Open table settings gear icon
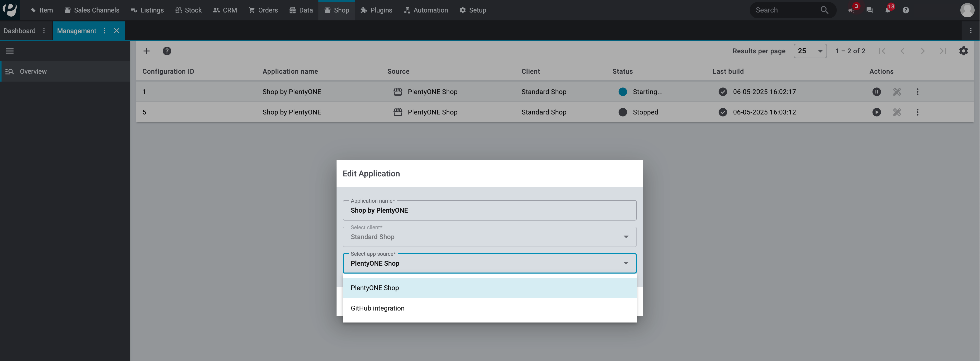The width and height of the screenshot is (980, 361). [963, 51]
